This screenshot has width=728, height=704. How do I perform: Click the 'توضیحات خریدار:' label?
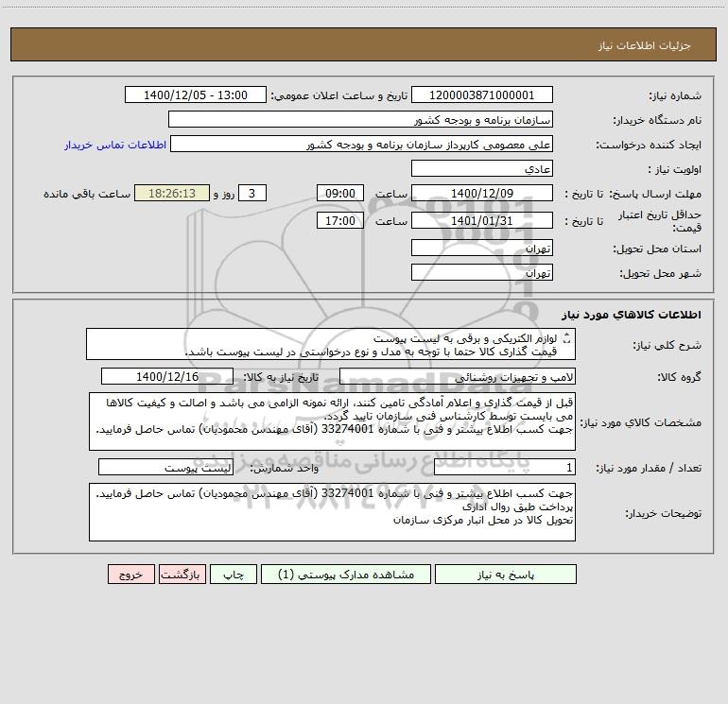pos(663,514)
